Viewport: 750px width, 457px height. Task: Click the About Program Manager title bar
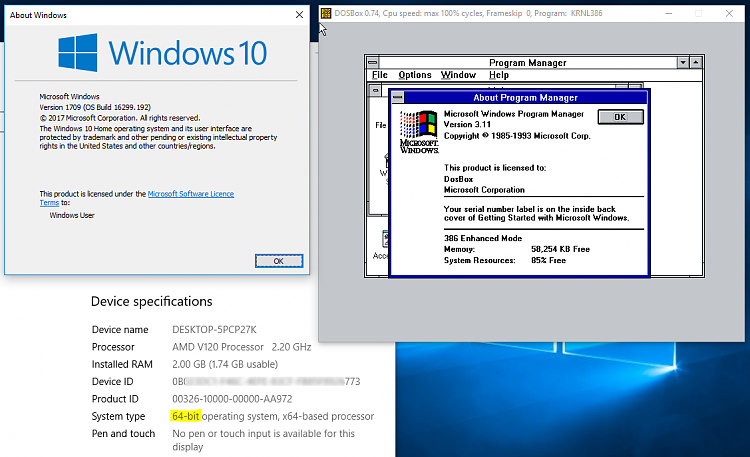tap(525, 98)
